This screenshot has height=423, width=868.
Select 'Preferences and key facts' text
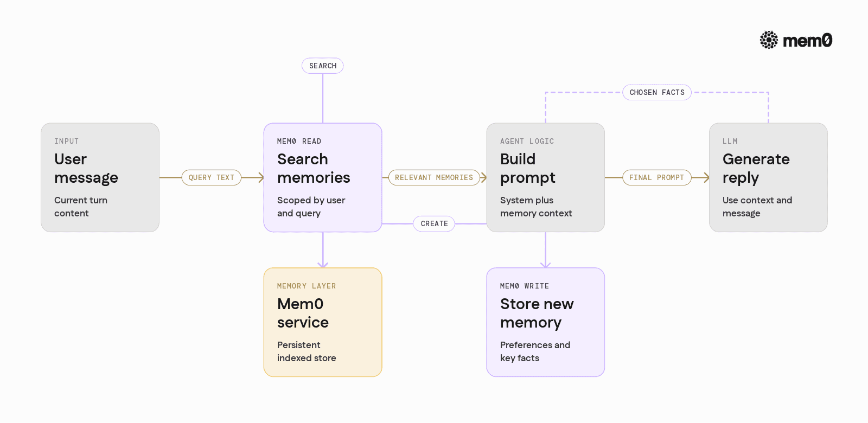click(x=535, y=351)
